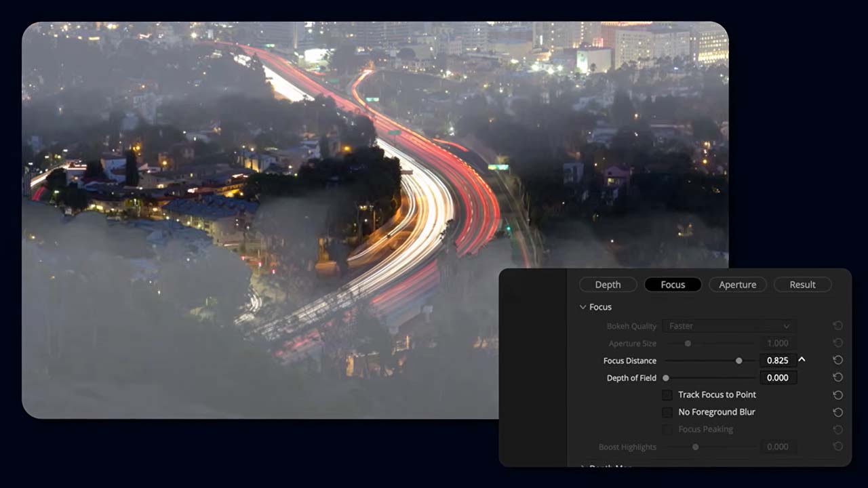Image resolution: width=868 pixels, height=488 pixels.
Task: Reset Track Focus to Point option
Action: 837,395
